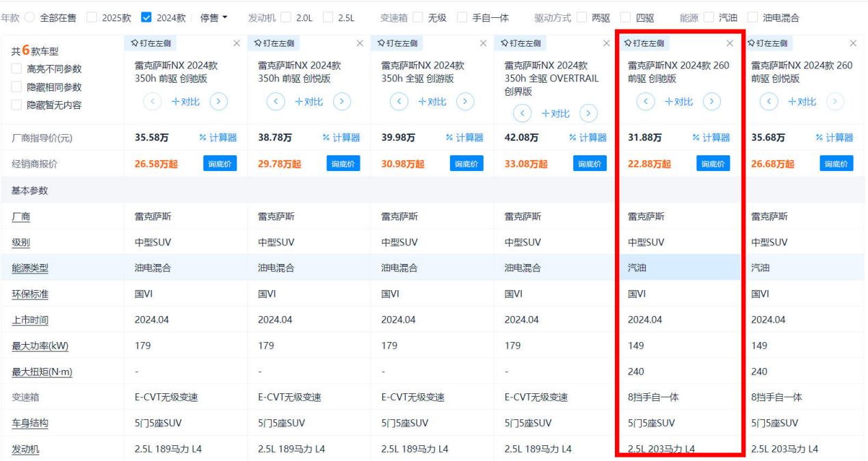Open the 最大扭矩(N·m) parameter link
The image size is (868, 461).
[x=42, y=371]
